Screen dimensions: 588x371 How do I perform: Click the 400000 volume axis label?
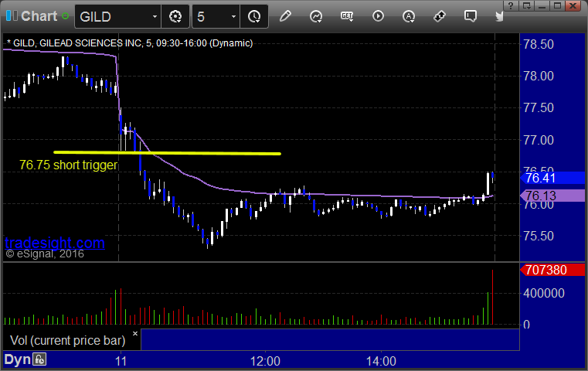tap(544, 293)
